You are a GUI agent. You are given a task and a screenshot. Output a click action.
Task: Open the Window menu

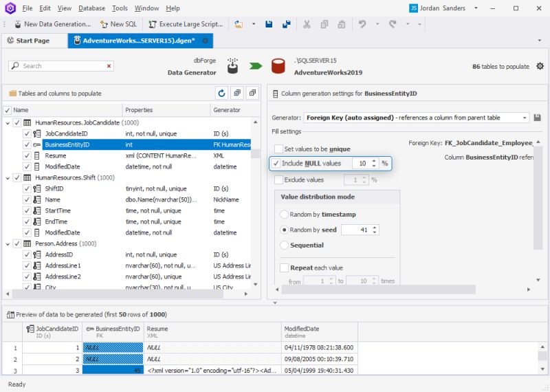pyautogui.click(x=146, y=8)
